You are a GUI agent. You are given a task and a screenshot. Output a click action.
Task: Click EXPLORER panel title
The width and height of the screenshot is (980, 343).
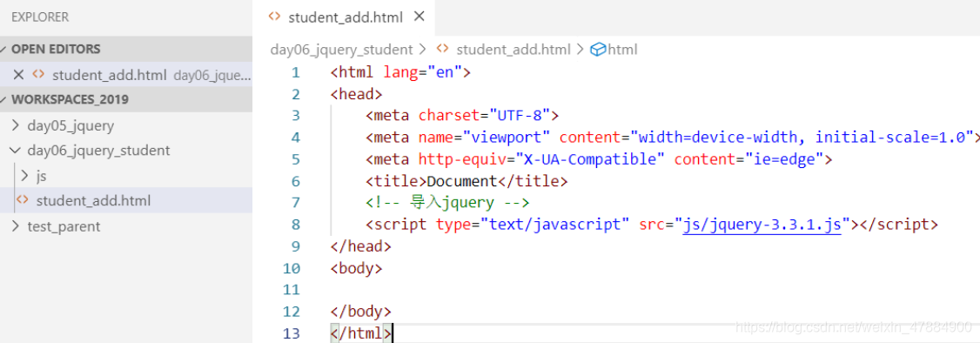pos(40,17)
